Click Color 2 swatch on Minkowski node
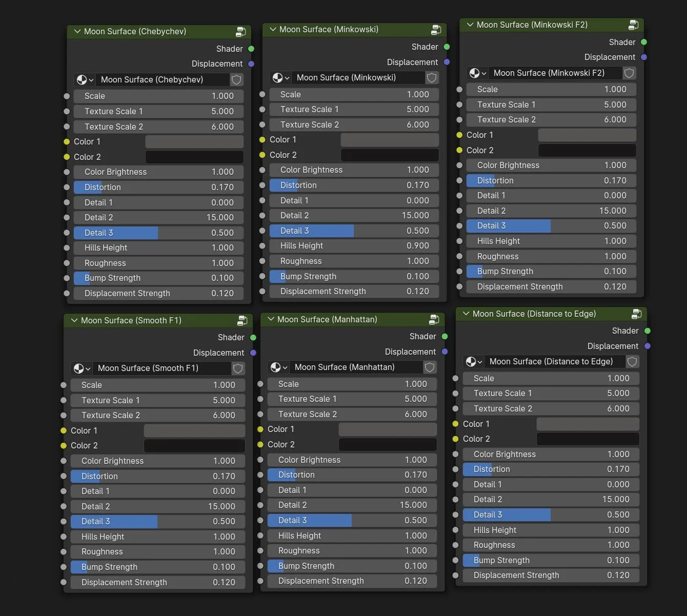This screenshot has height=616, width=687. [x=389, y=155]
